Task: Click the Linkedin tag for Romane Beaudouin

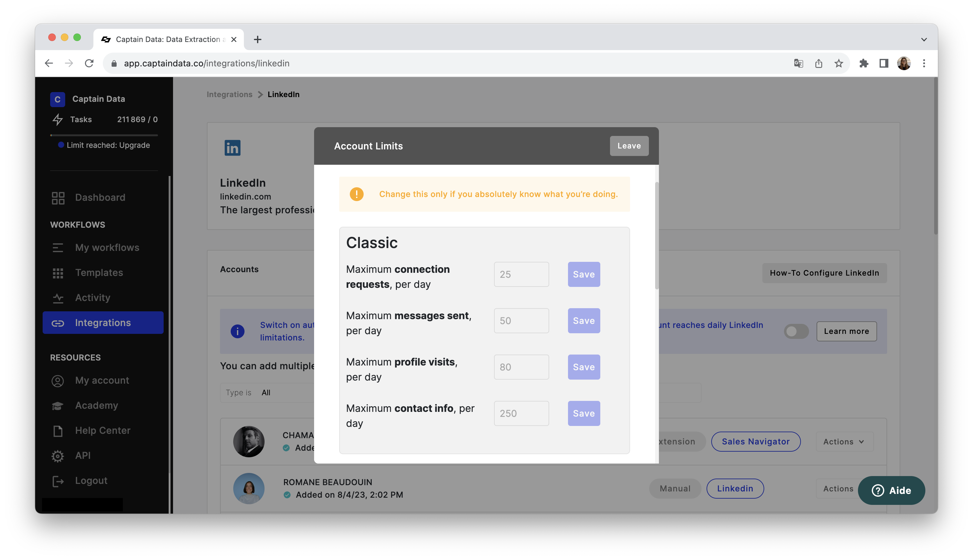Action: click(735, 489)
